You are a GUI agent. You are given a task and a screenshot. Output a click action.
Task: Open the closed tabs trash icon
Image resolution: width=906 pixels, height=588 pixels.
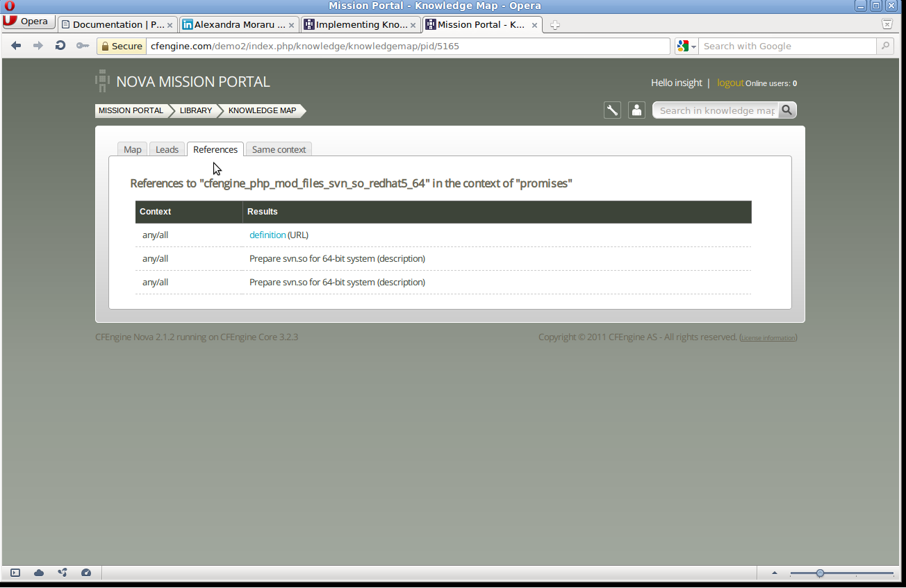point(887,24)
